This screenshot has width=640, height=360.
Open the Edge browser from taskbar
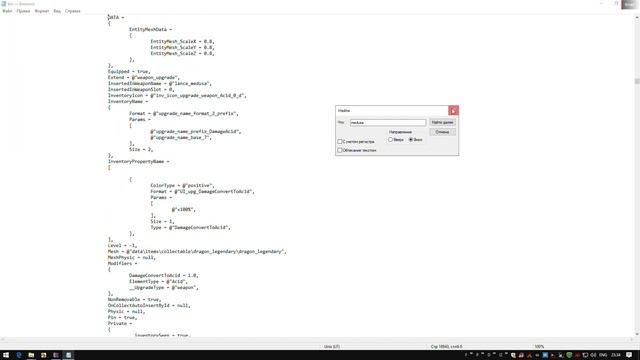[19, 355]
